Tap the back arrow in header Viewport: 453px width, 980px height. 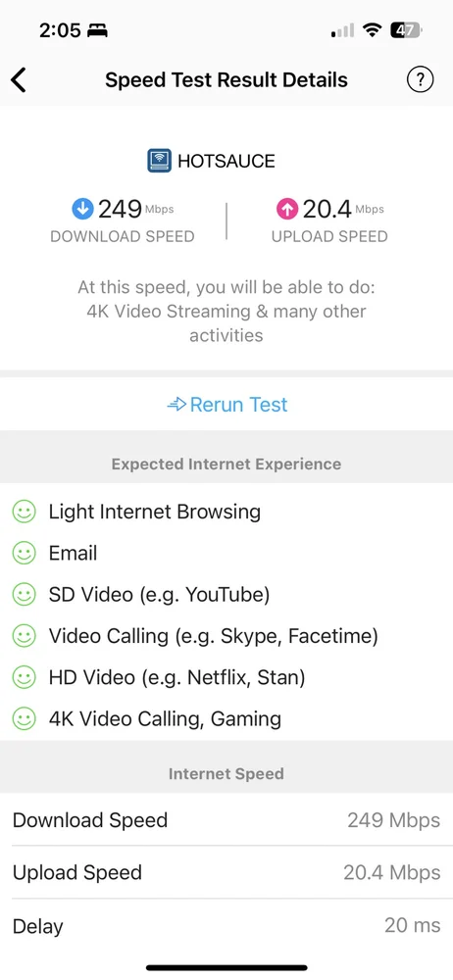click(19, 80)
